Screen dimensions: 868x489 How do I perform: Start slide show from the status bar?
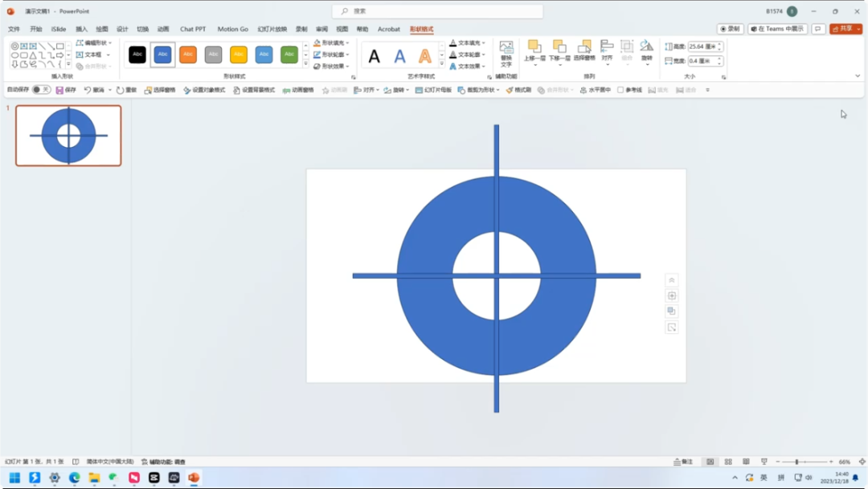point(764,462)
